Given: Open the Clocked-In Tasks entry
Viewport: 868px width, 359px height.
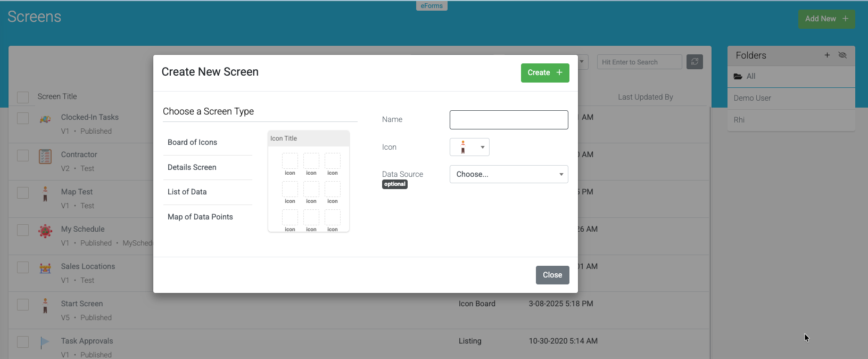Looking at the screenshot, I should click(x=89, y=117).
